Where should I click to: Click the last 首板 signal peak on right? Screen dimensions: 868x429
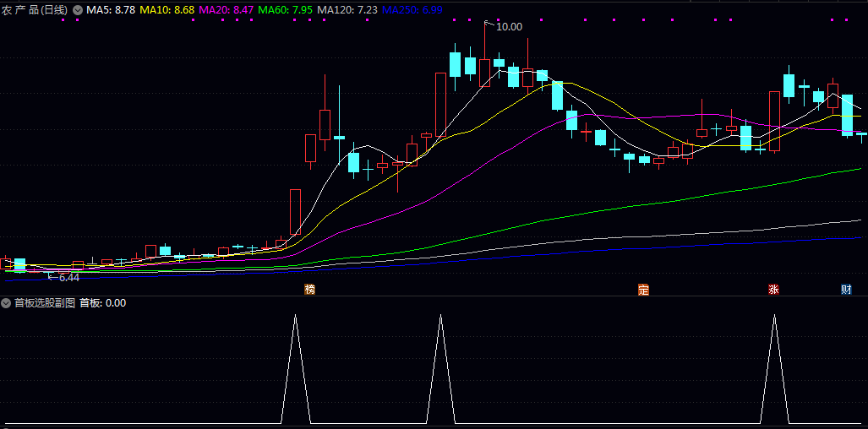point(774,317)
